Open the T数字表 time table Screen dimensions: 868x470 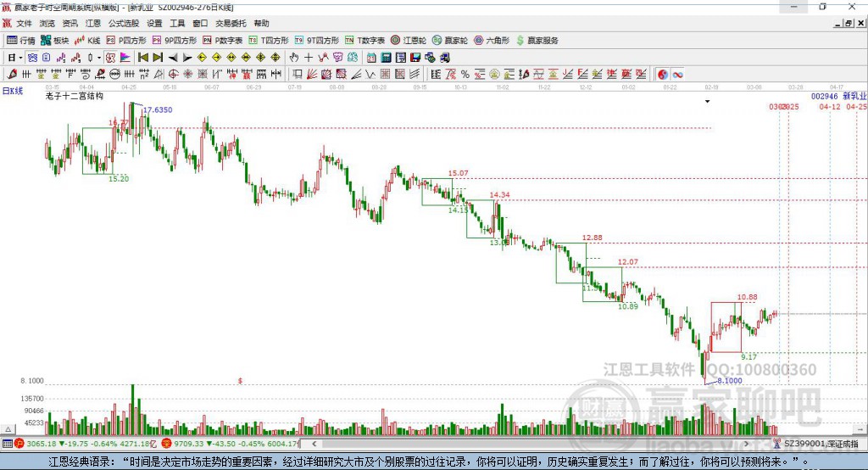pyautogui.click(x=364, y=41)
